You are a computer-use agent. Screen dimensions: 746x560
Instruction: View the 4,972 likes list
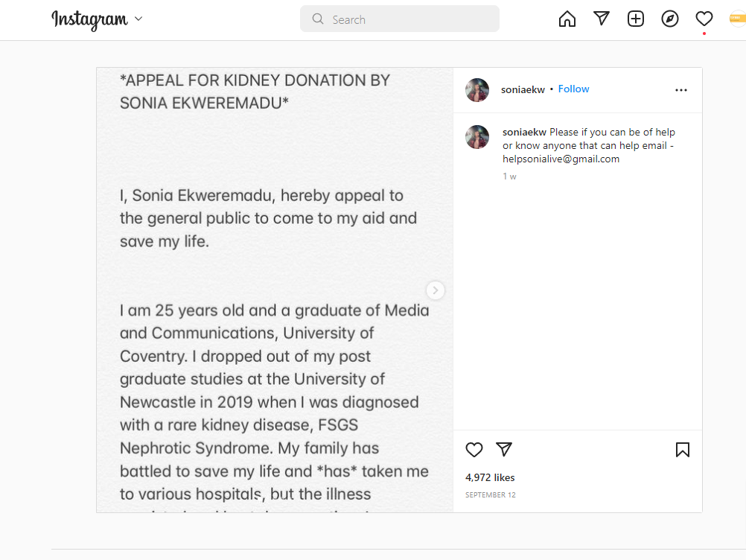point(490,477)
